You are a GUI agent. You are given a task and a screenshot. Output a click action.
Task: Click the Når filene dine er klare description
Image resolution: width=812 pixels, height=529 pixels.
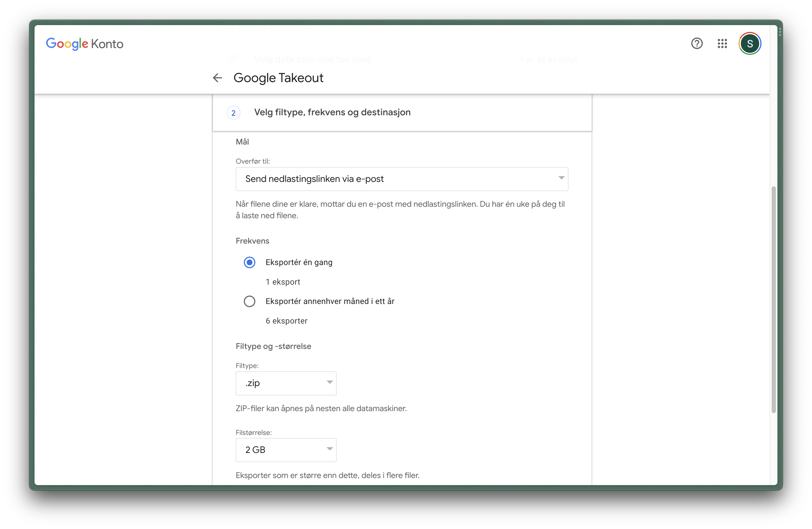click(401, 210)
